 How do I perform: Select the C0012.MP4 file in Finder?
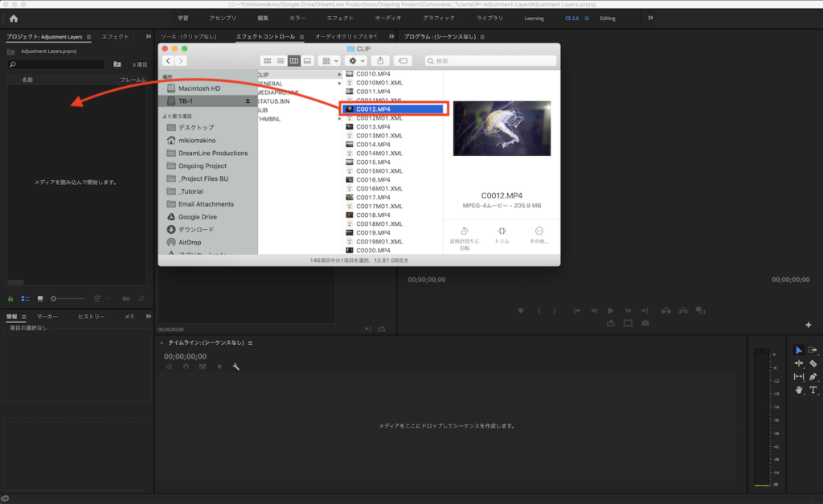point(391,109)
